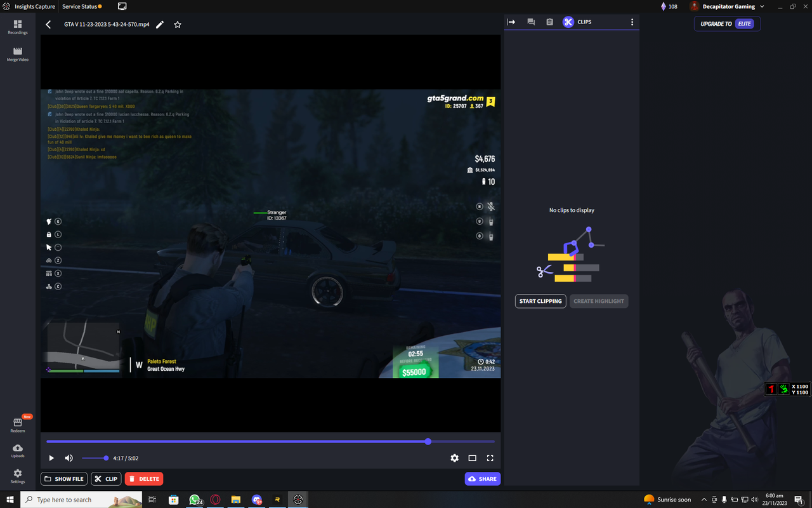Screen dimensions: 812x508
Task: Click the 'No clips to display' text
Action: point(572,210)
